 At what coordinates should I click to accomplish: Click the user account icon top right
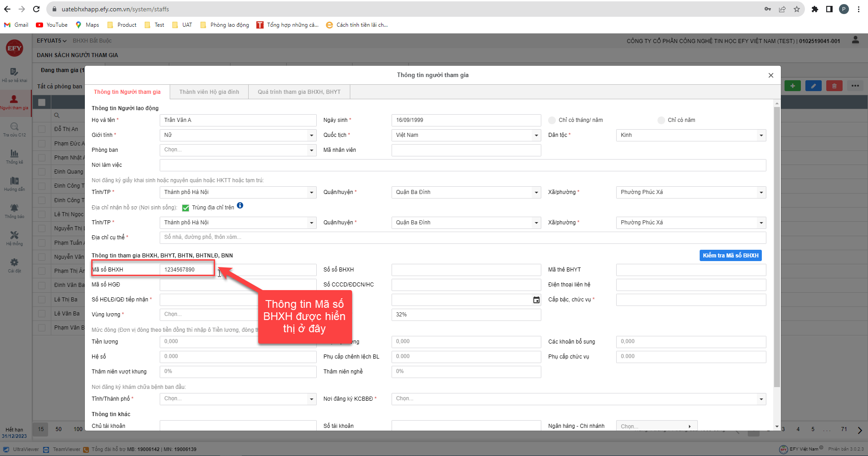click(855, 40)
